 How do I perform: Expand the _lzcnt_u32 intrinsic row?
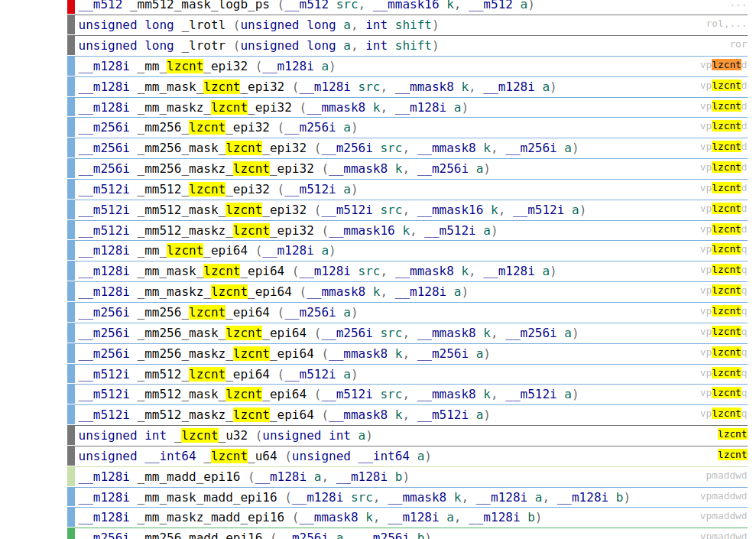click(407, 436)
